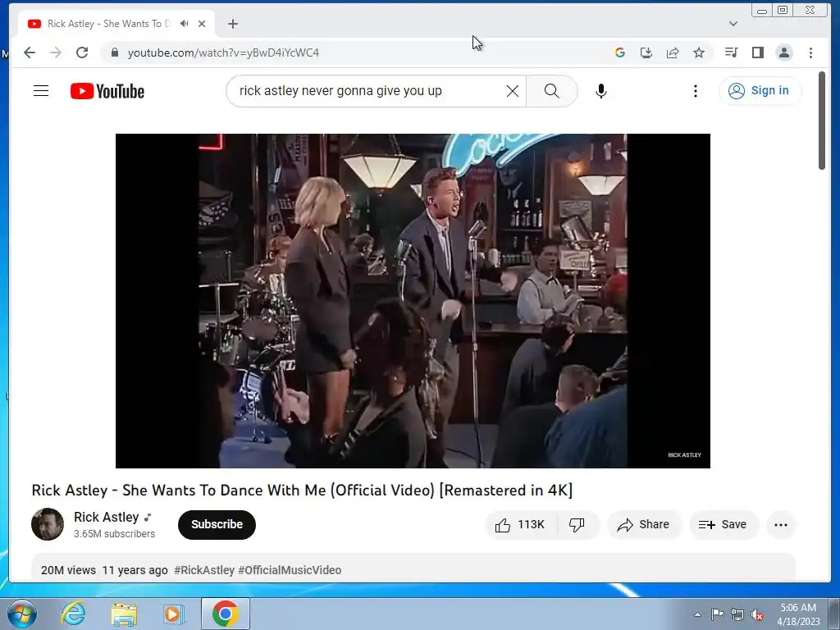
Task: Click #OfficialMusicVideo hashtag link
Action: [x=290, y=570]
